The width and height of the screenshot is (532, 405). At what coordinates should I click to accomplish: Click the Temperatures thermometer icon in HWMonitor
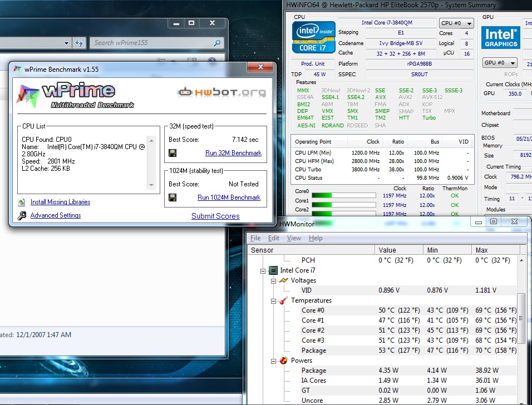(284, 300)
